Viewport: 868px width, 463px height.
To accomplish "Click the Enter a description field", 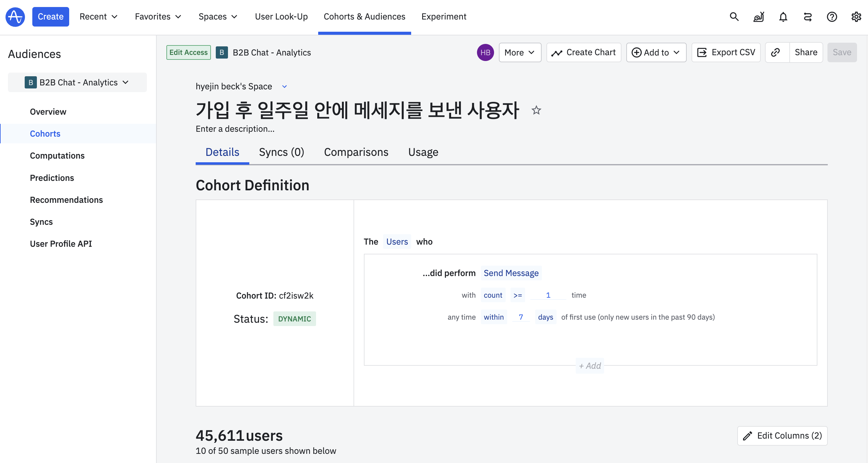I will click(x=235, y=129).
